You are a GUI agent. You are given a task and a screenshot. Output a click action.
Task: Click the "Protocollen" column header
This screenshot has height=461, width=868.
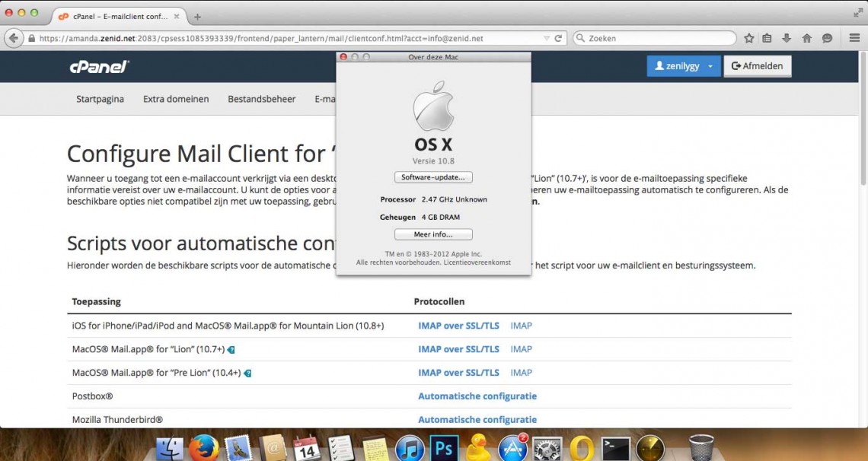439,302
